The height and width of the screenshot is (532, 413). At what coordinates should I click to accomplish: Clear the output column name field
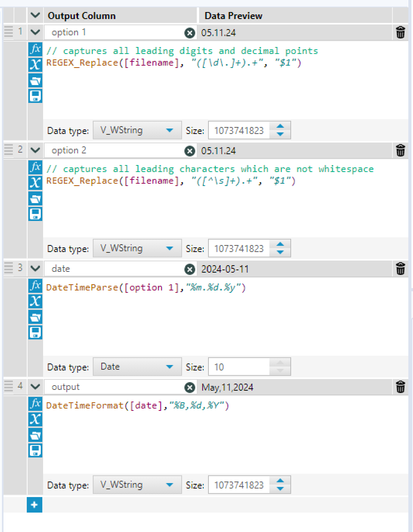pyautogui.click(x=189, y=387)
